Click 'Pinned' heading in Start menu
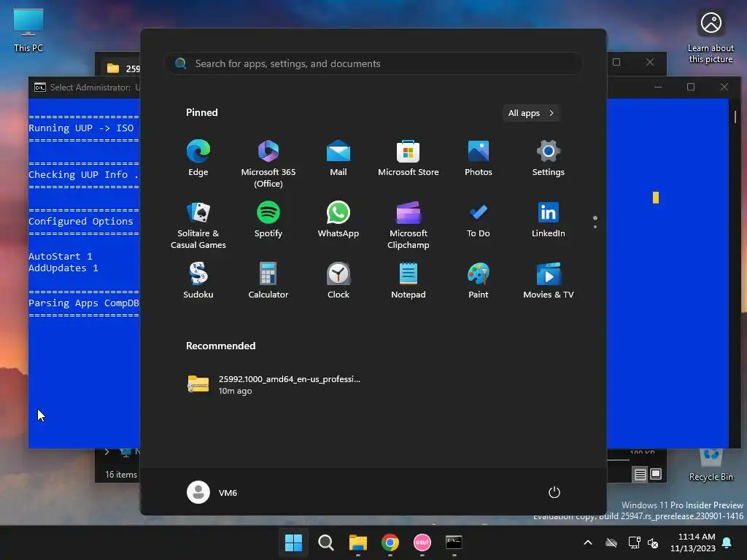This screenshot has width=747, height=560. point(202,112)
